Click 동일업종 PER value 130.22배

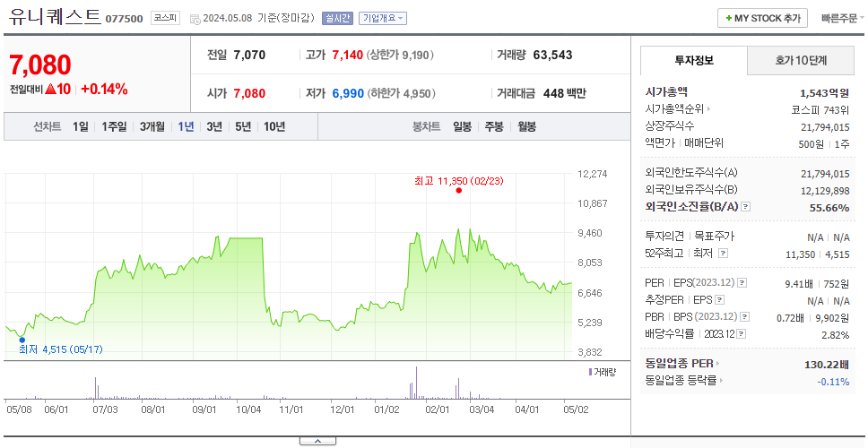pyautogui.click(x=827, y=365)
